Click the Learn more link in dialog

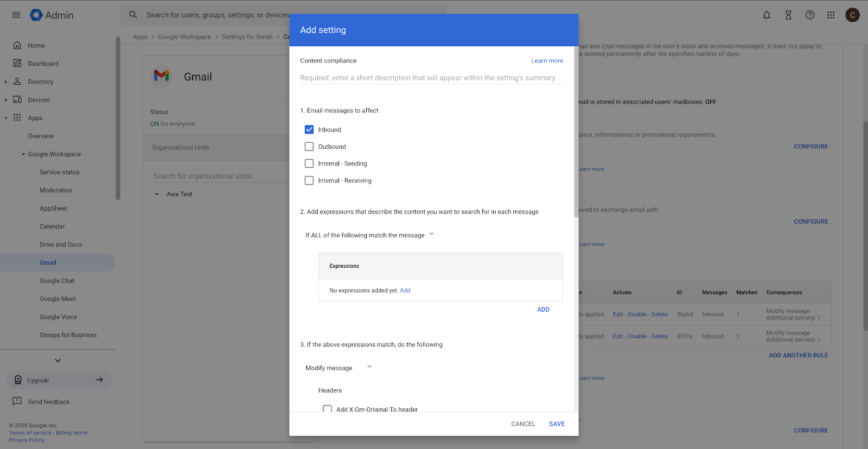(x=547, y=61)
